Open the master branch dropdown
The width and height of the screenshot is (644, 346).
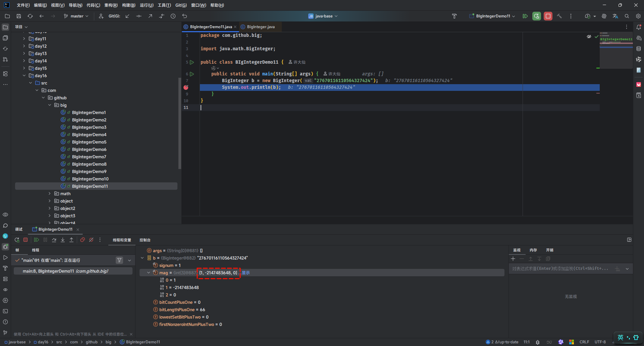[x=76, y=16]
